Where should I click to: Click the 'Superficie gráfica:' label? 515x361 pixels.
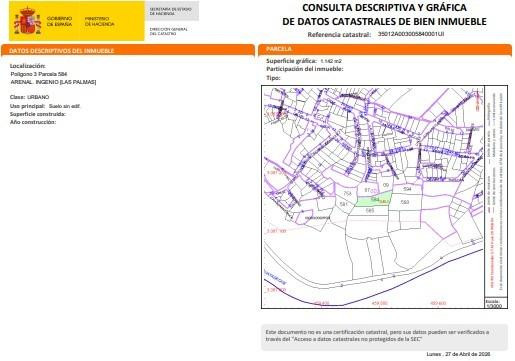tap(291, 61)
